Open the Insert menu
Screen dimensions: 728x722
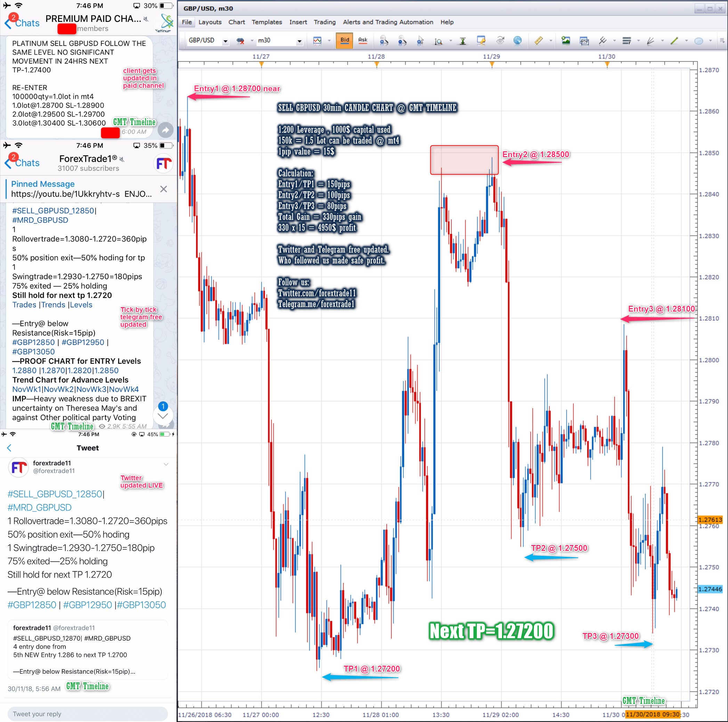(298, 22)
